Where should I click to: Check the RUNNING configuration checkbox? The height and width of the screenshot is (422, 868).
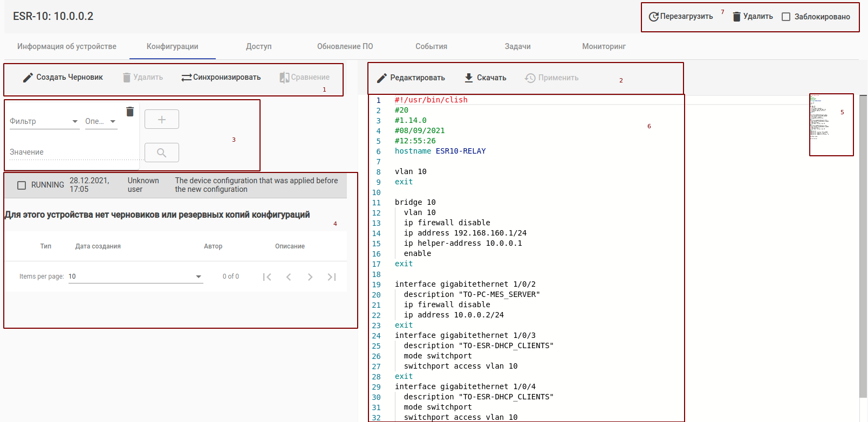tap(22, 185)
